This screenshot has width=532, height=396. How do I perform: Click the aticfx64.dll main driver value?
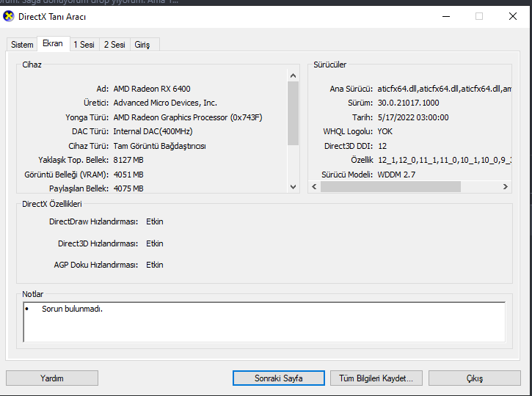coord(444,89)
